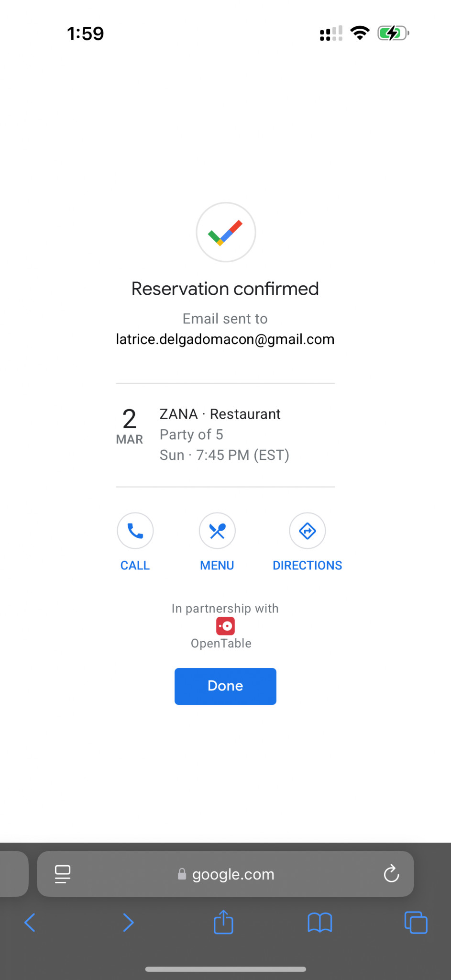The height and width of the screenshot is (980, 451).
Task: Click the latrice.delgadomacon@gmail.com email address
Action: pyautogui.click(x=225, y=339)
